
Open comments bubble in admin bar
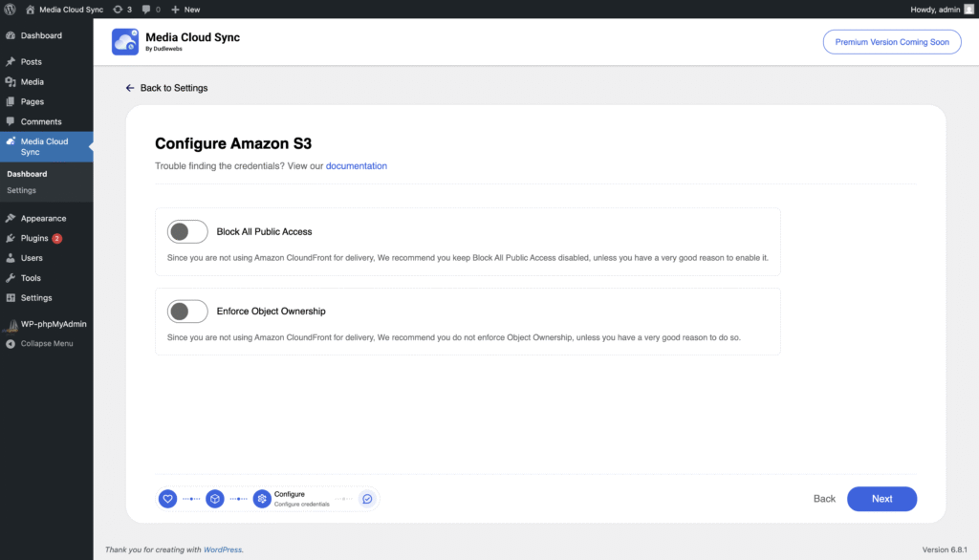click(146, 10)
